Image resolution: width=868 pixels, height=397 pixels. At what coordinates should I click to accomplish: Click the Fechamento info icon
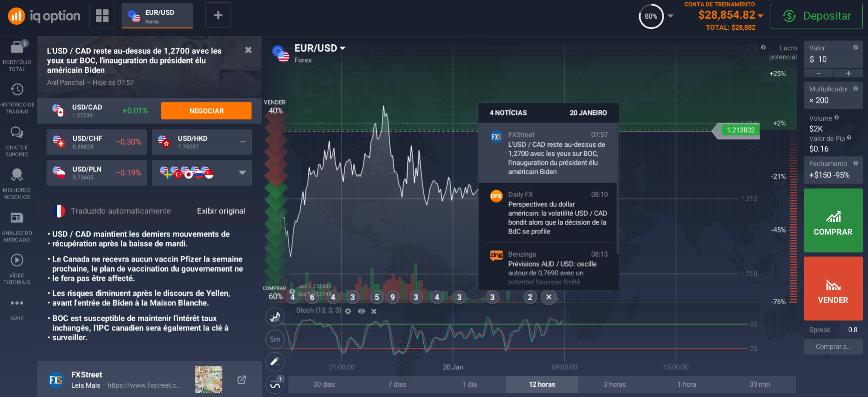(855, 163)
